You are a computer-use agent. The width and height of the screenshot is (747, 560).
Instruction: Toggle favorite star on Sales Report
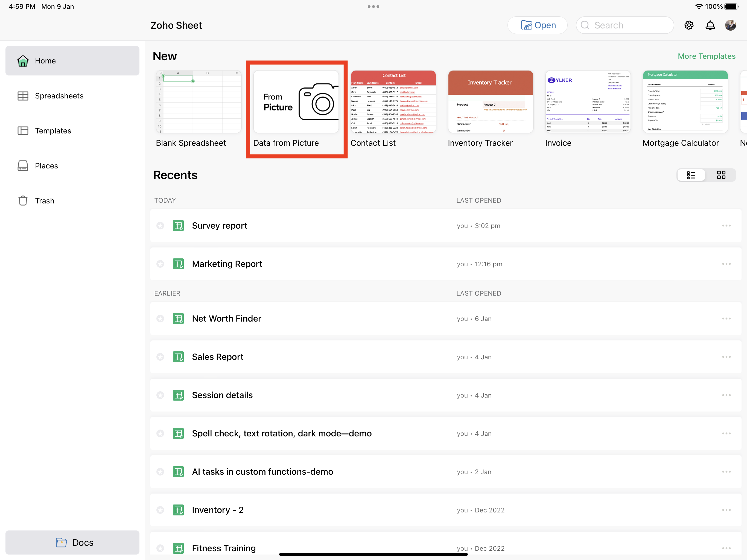tap(160, 357)
